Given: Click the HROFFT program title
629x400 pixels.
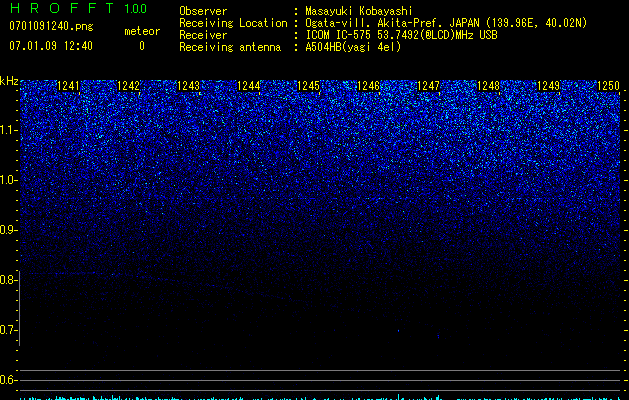Looking at the screenshot, I should pos(62,8).
